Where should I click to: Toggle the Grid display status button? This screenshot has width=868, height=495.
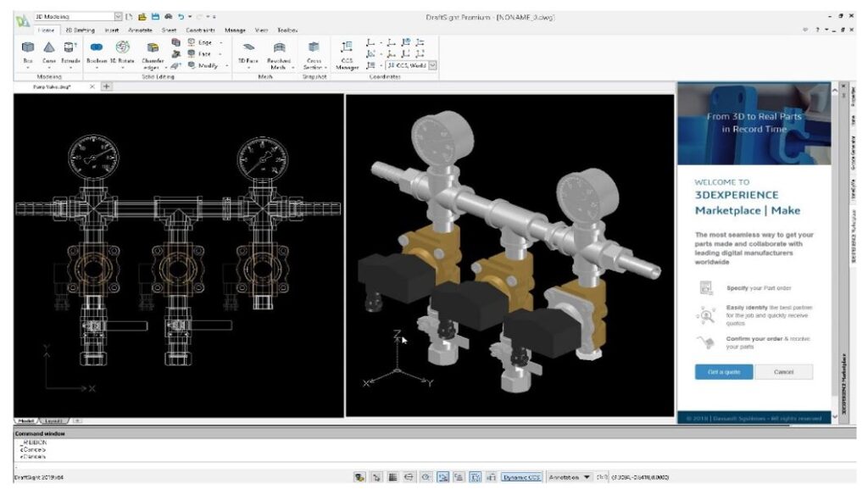point(392,476)
